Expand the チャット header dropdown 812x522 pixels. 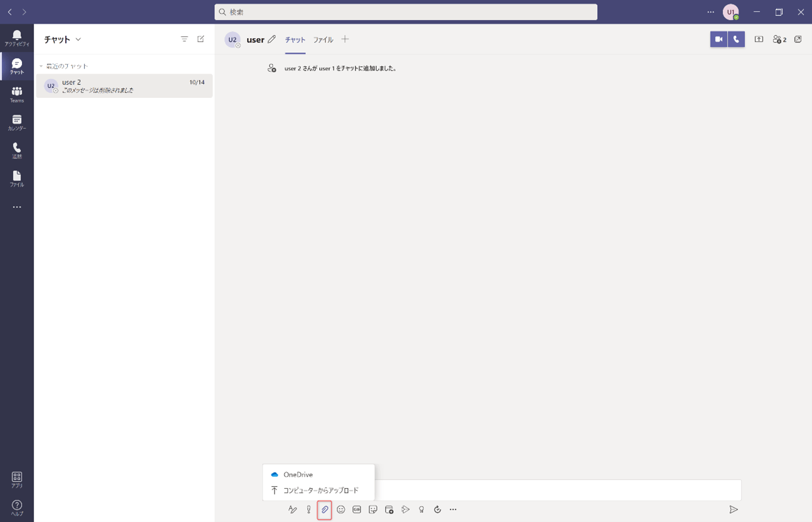point(78,40)
